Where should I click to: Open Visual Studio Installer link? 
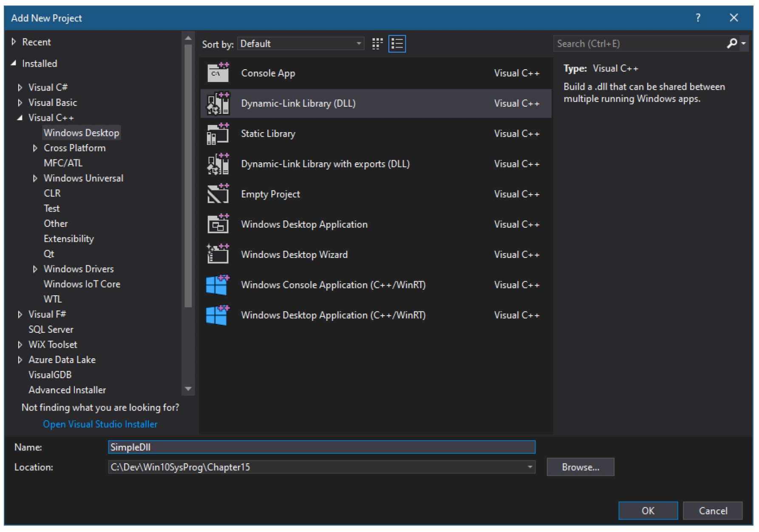pyautogui.click(x=100, y=424)
